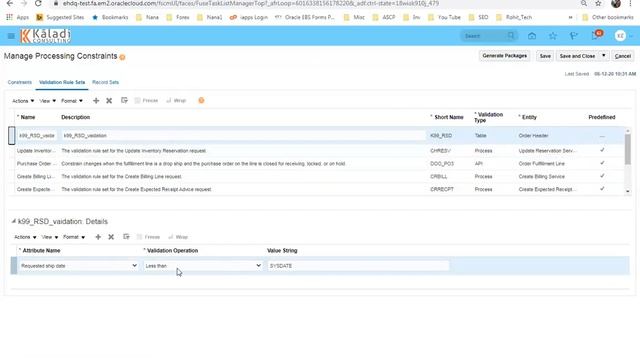This screenshot has width=640, height=360.
Task: Open notifications bell with badge
Action: (596, 35)
